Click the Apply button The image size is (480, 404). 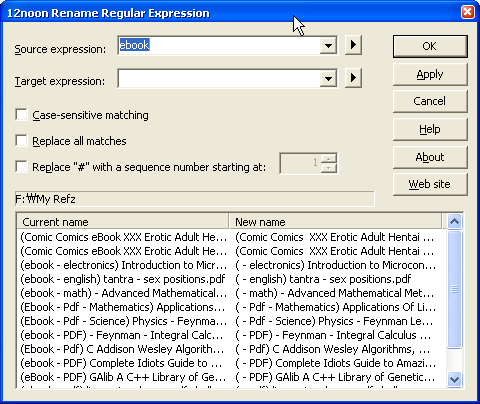coord(430,74)
